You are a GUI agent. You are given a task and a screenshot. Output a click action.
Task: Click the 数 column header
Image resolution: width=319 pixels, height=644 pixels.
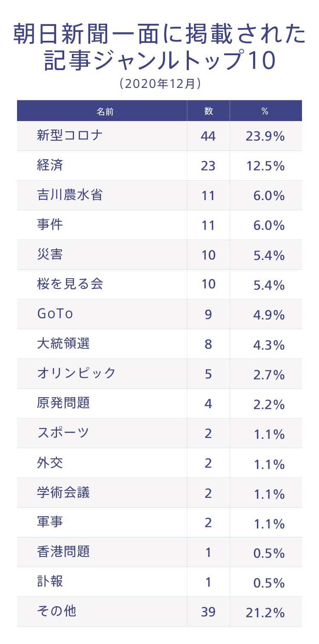tap(208, 111)
